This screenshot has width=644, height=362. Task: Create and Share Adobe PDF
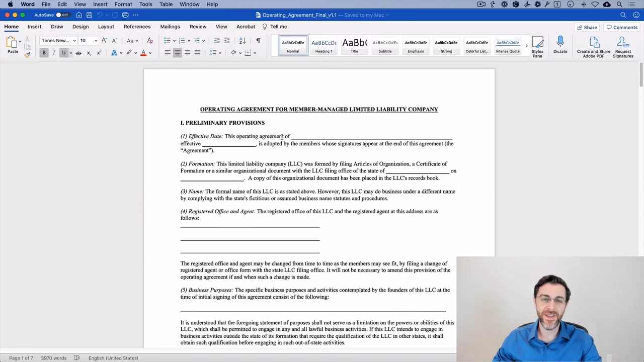(593, 45)
